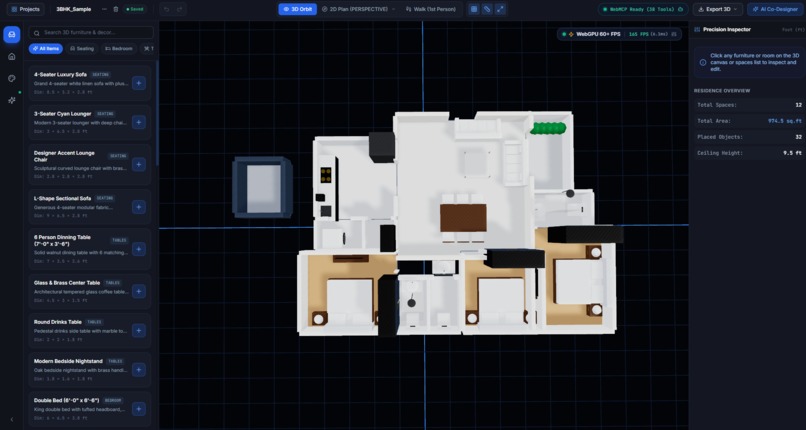Open the AI Co-Designer panel

(775, 9)
